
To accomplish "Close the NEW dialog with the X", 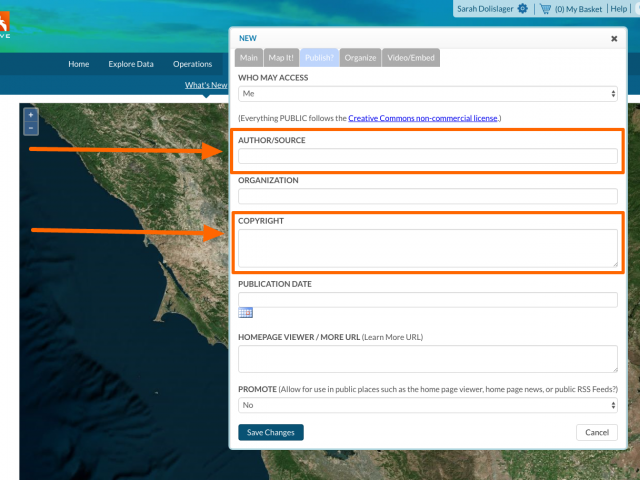I will pos(614,38).
